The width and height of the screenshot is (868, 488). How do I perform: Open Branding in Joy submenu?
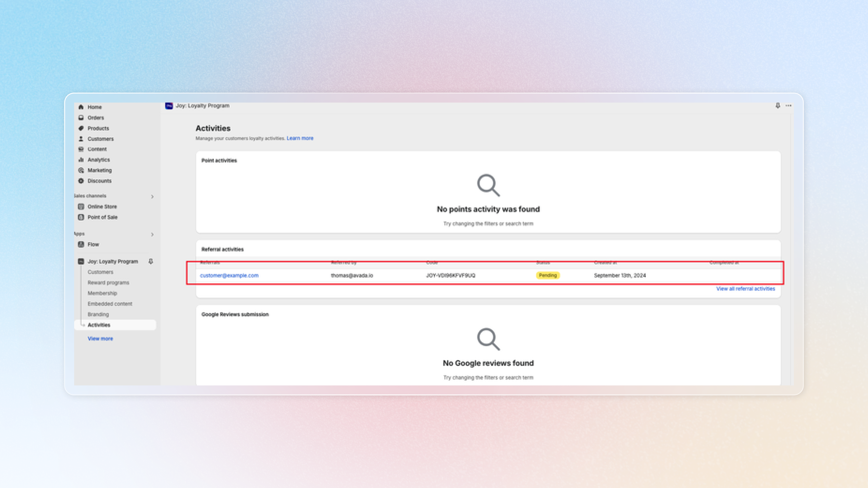98,314
